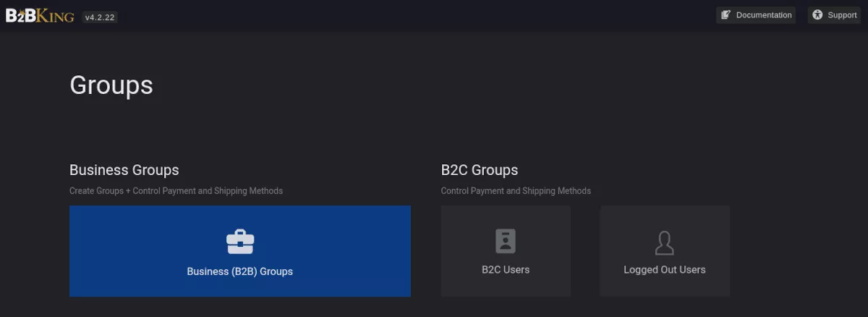
Task: Click B2C 'Control Payment and Shipping Methods' subtitle
Action: [516, 191]
